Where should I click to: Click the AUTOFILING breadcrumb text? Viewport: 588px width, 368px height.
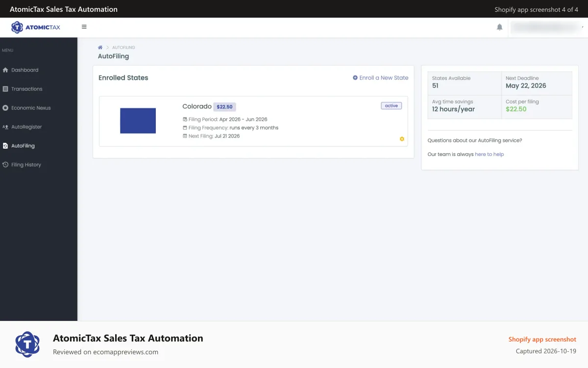click(x=123, y=48)
